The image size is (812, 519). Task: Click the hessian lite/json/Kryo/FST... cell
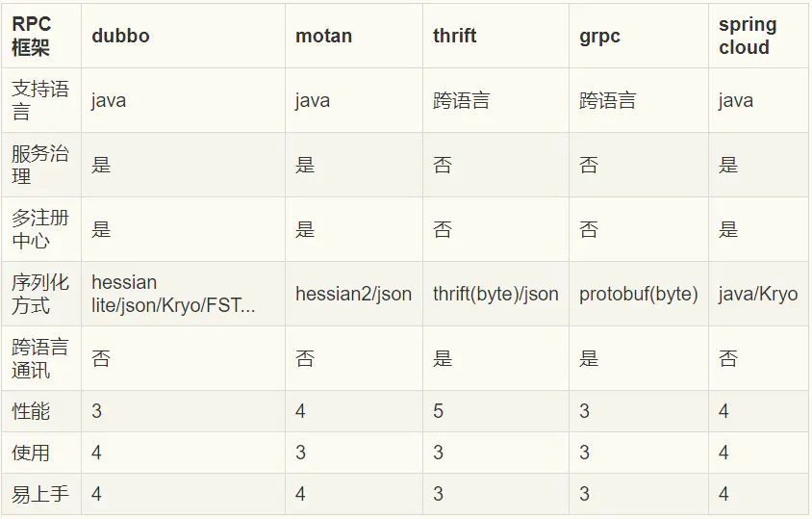pyautogui.click(x=173, y=294)
